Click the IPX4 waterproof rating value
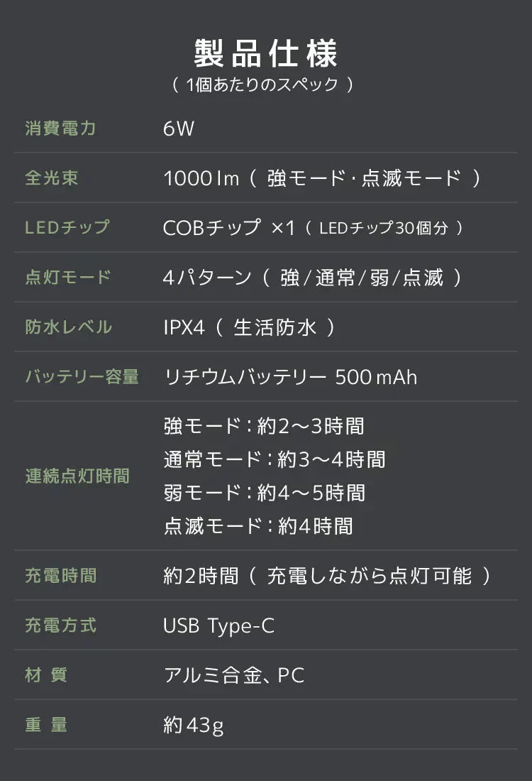 248,327
